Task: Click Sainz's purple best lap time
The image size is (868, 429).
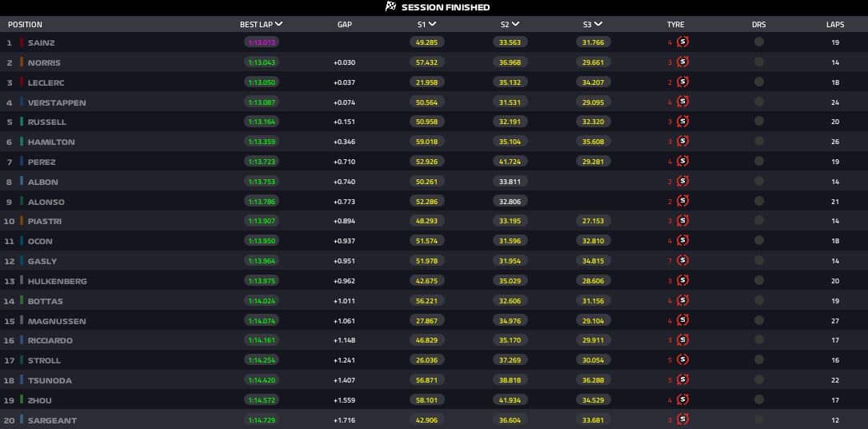Action: pyautogui.click(x=262, y=42)
